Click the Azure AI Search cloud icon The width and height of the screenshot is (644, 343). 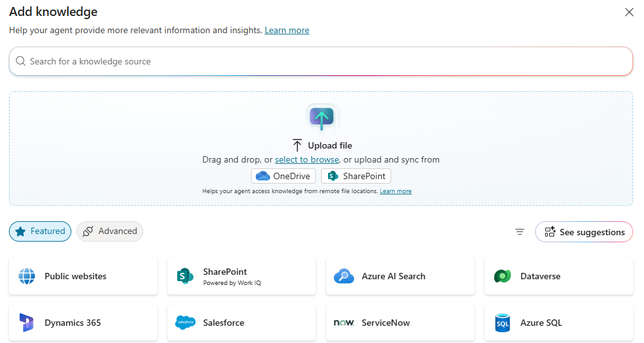pyautogui.click(x=344, y=276)
